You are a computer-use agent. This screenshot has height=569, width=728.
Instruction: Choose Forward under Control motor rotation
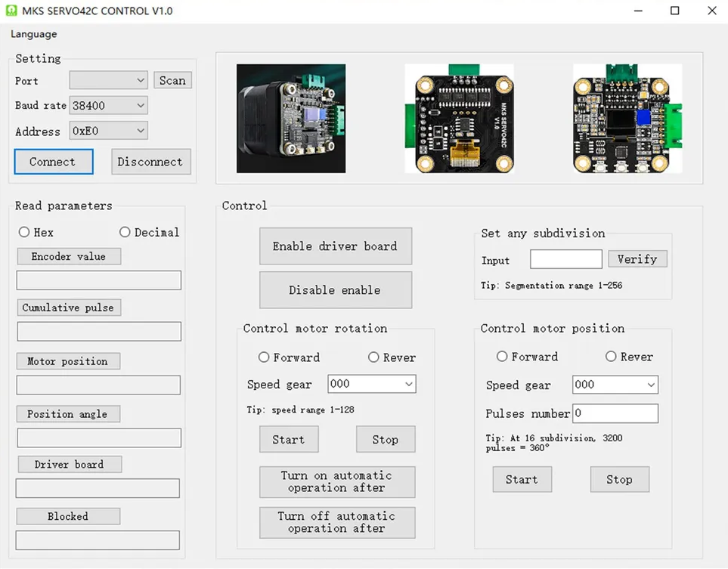(x=264, y=357)
